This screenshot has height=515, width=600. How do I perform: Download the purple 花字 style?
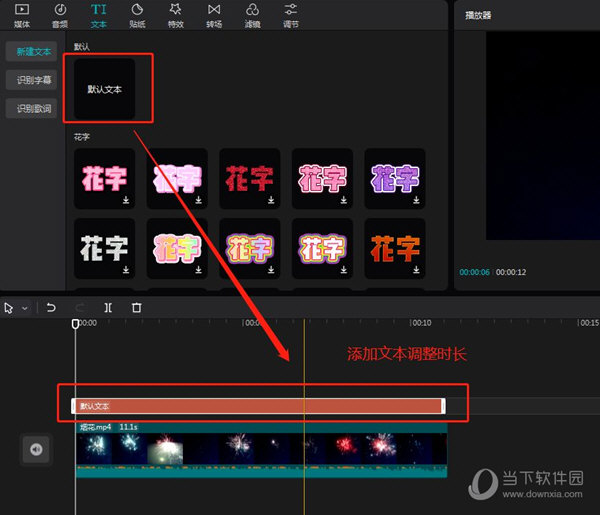click(416, 200)
